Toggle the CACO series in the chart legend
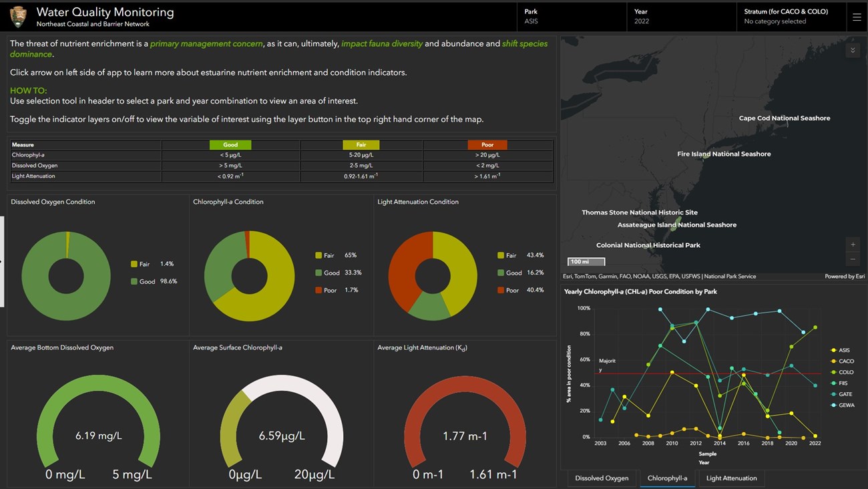 tap(845, 361)
